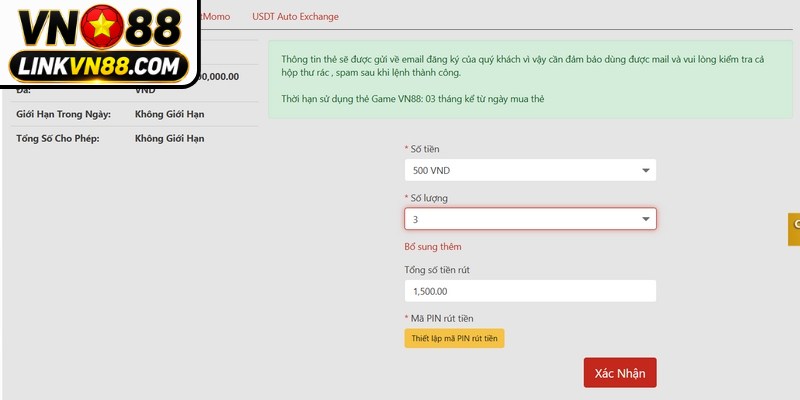Click the Bổ sung thêm text
Screen dimensions: 800x400
pos(433,246)
